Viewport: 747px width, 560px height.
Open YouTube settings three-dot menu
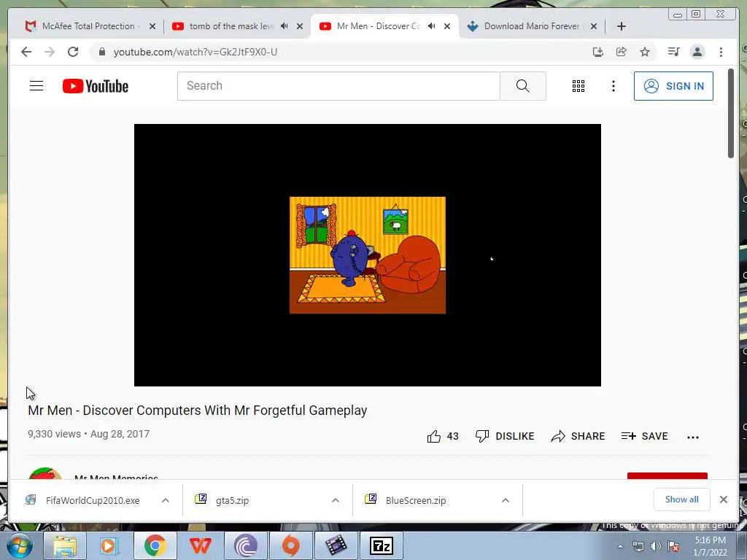tap(613, 86)
